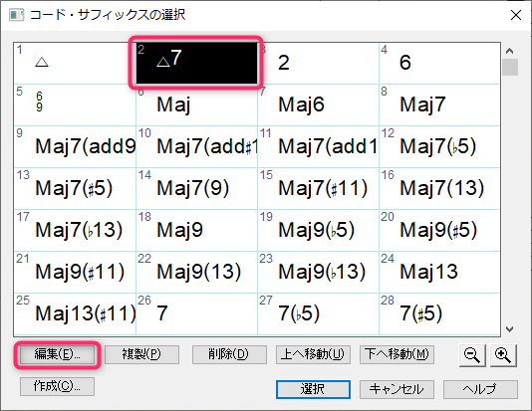Zoom out using the magnifier minus icon

(x=472, y=355)
